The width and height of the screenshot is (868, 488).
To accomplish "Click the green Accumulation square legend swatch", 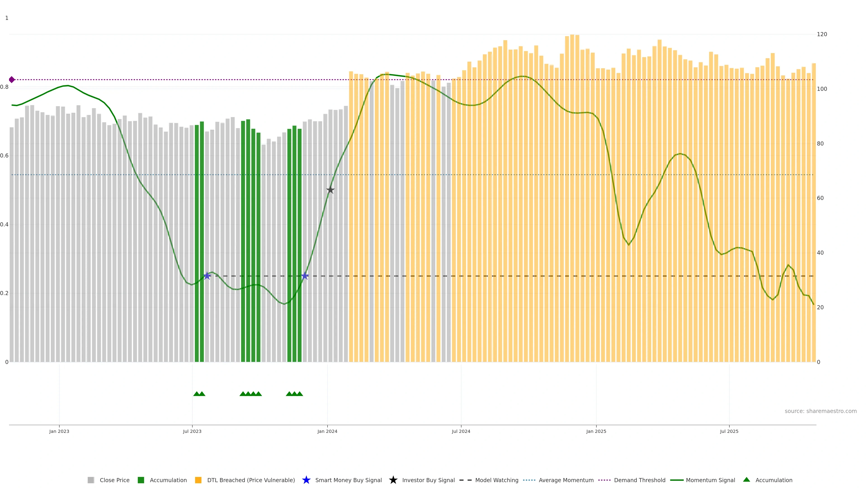I will point(141,480).
